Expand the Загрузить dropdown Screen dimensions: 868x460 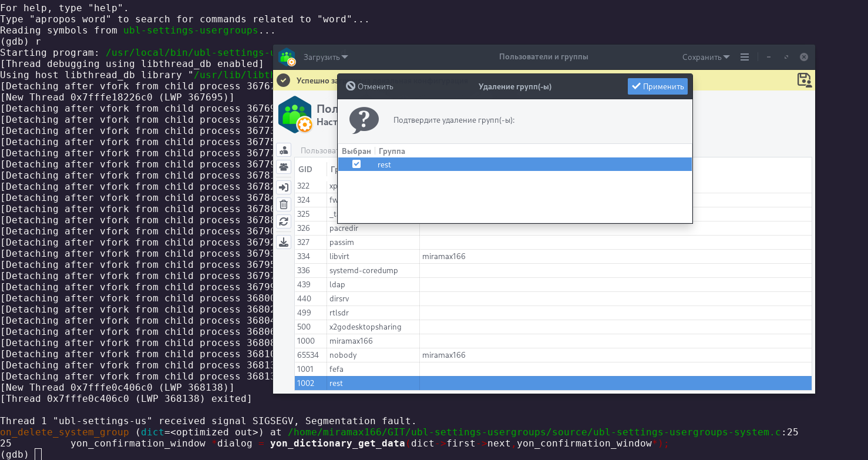click(325, 57)
